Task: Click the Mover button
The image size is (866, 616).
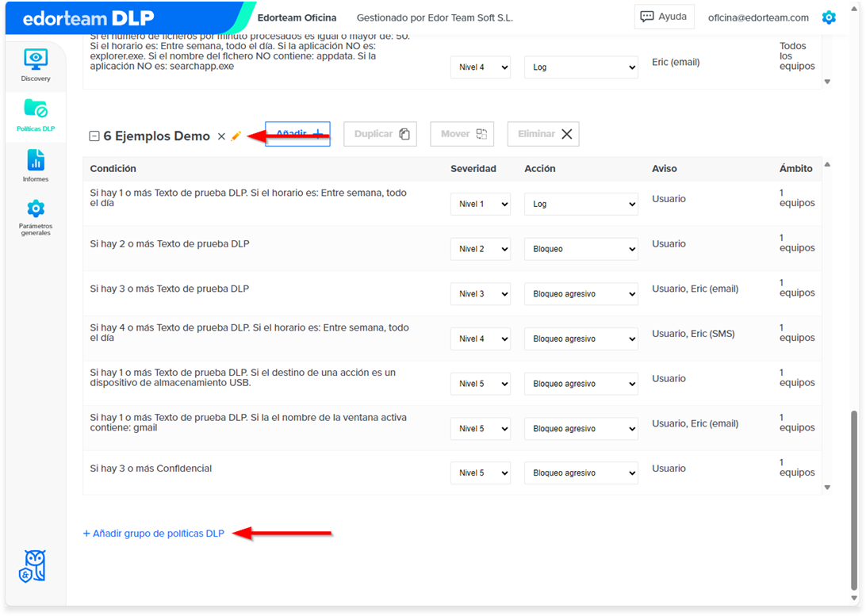Action: click(462, 134)
